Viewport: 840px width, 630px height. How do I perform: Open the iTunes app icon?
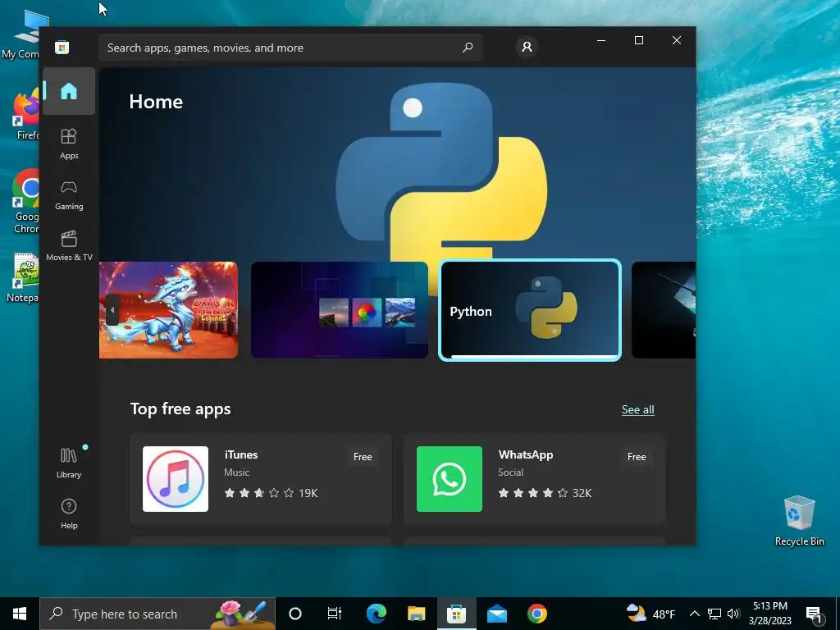(176, 479)
